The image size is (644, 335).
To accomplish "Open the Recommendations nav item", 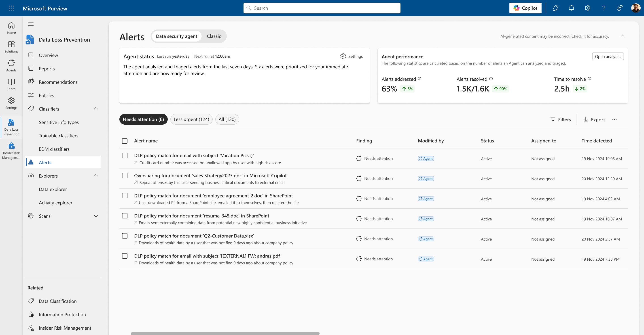I will [63, 82].
